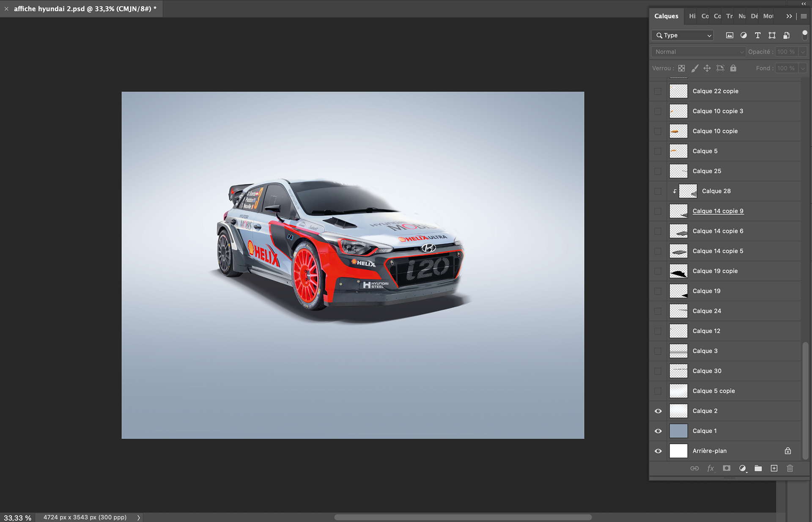
Task: Click the Calque 1 blue color thumbnail
Action: coord(678,431)
